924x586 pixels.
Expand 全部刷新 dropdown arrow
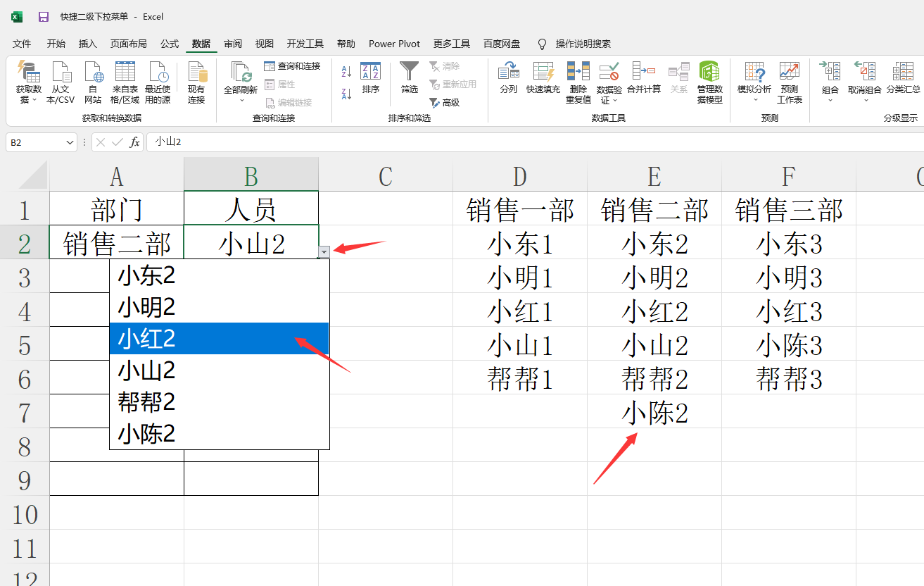click(x=241, y=101)
